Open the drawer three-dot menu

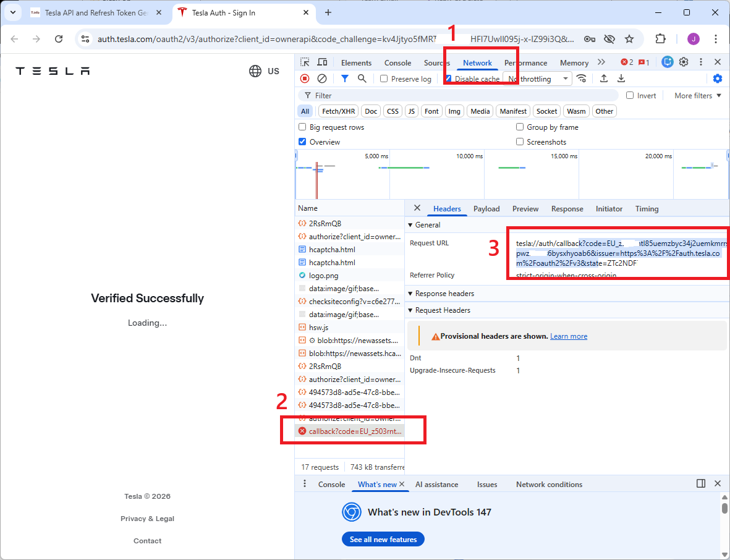point(305,483)
